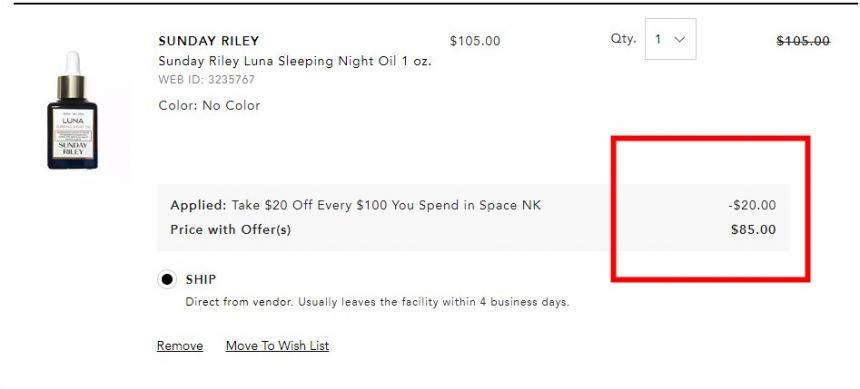Open the Luna Sleeping Night Oil product thumbnail
This screenshot has height=389, width=860.
[72, 110]
